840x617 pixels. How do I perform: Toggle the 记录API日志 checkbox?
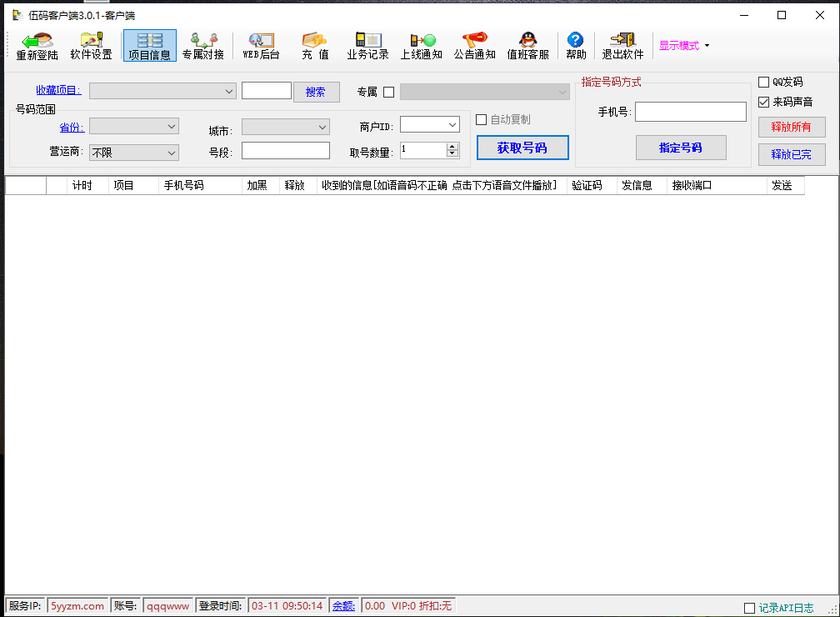coord(749,608)
